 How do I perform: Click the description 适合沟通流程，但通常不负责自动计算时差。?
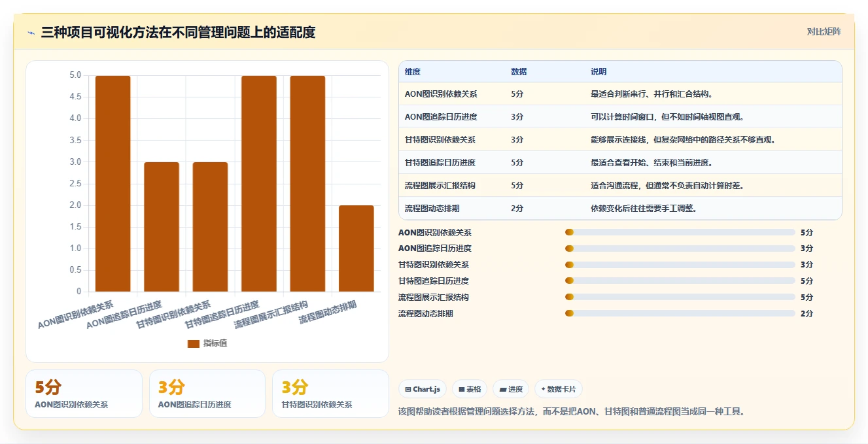click(x=668, y=186)
